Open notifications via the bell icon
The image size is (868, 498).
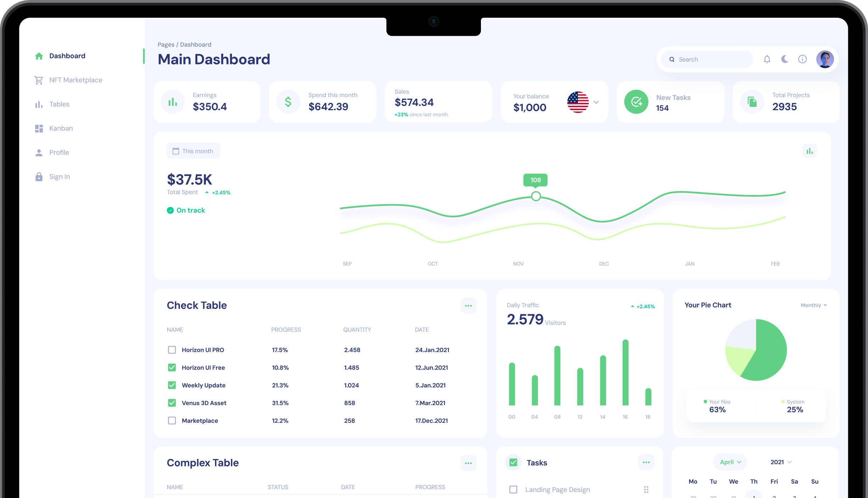[767, 59]
